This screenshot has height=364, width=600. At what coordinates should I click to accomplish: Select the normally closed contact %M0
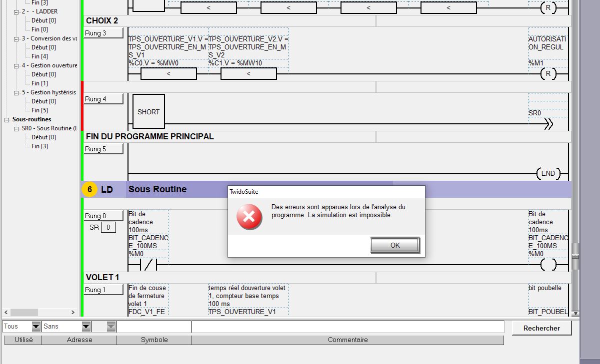[148, 265]
